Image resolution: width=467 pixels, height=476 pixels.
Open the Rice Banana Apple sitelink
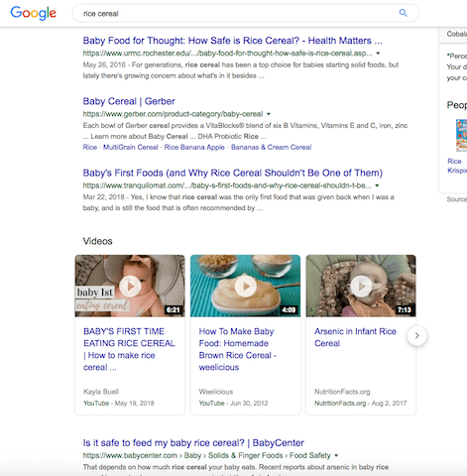(194, 147)
